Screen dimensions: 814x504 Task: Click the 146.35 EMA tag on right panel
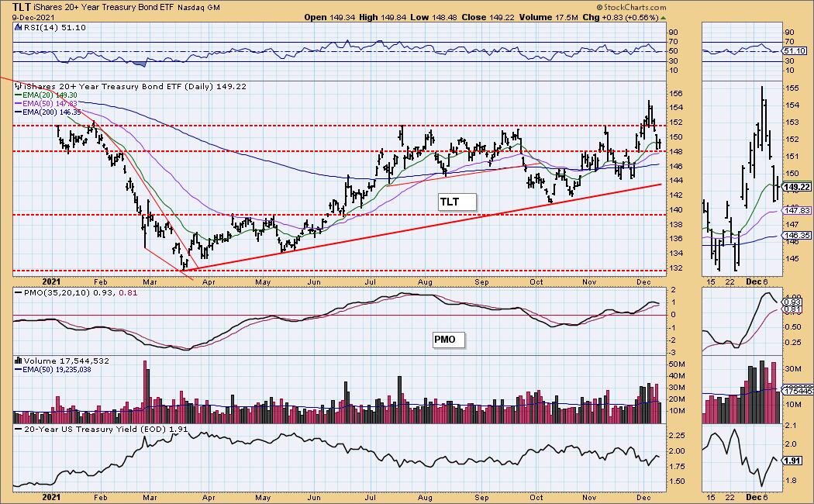(x=797, y=235)
